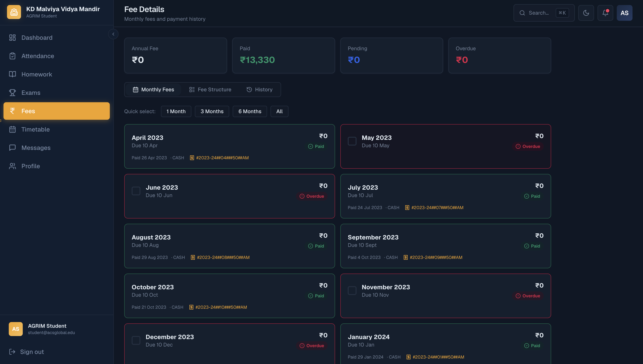Quick select All months
This screenshot has height=364, width=643.
click(279, 111)
